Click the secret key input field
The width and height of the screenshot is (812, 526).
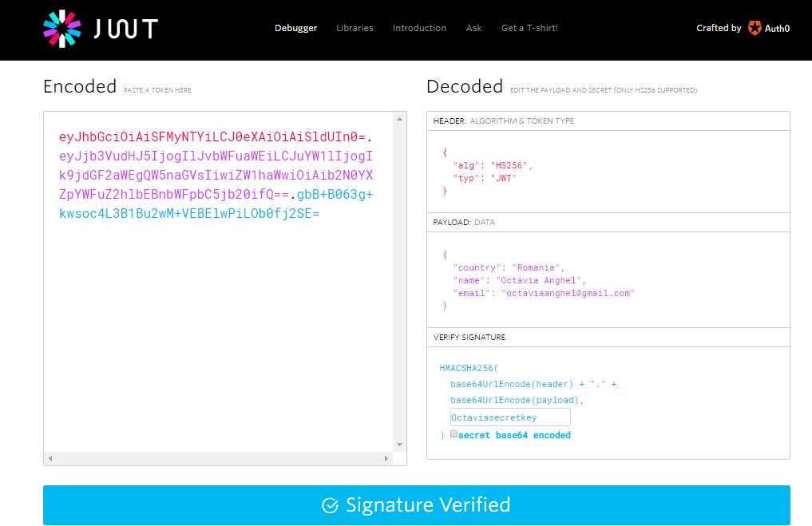[510, 417]
